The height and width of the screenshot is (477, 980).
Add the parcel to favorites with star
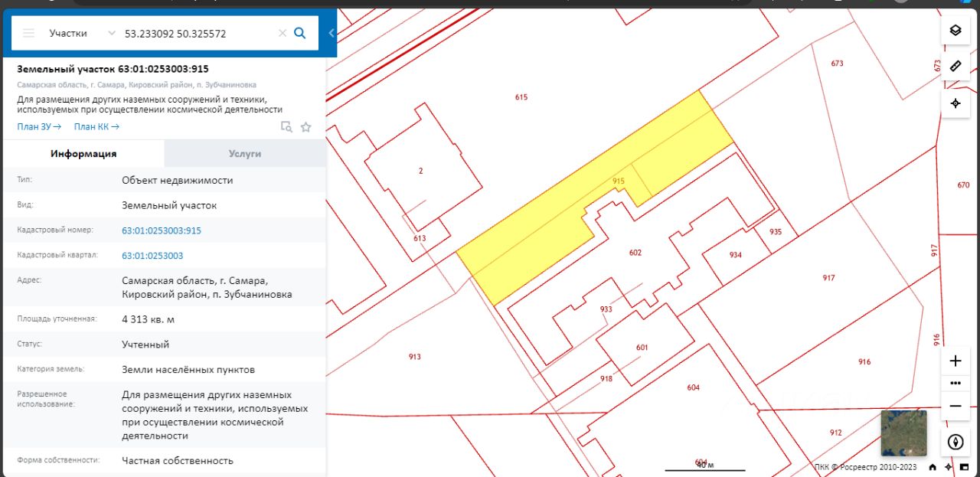pyautogui.click(x=306, y=127)
